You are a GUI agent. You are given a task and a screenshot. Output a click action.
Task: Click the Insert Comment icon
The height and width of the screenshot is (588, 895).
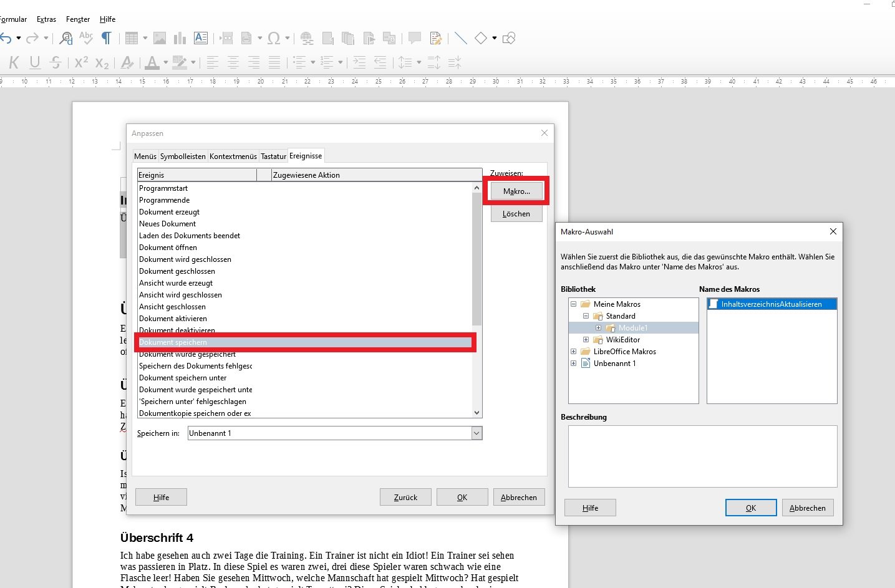414,39
